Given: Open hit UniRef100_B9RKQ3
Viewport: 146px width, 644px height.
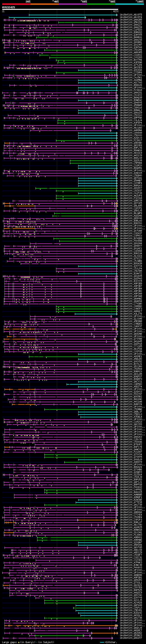Looking at the screenshot, I should [x=131, y=32].
